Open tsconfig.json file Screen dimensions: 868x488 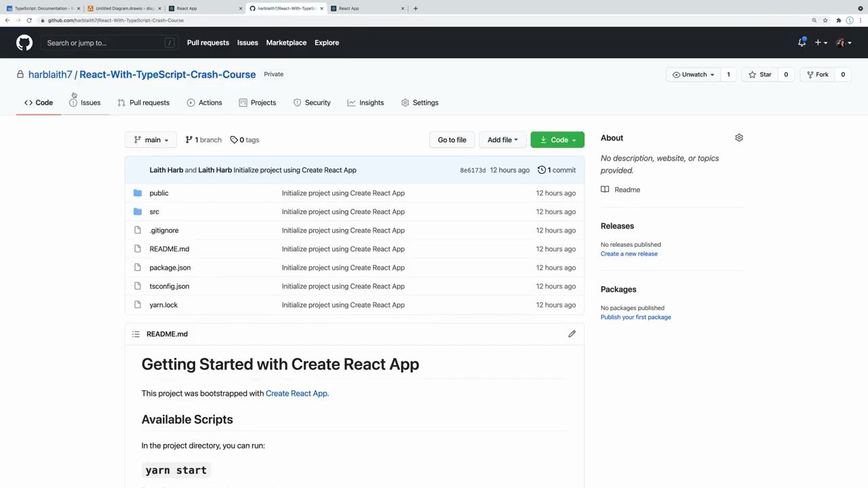click(170, 286)
